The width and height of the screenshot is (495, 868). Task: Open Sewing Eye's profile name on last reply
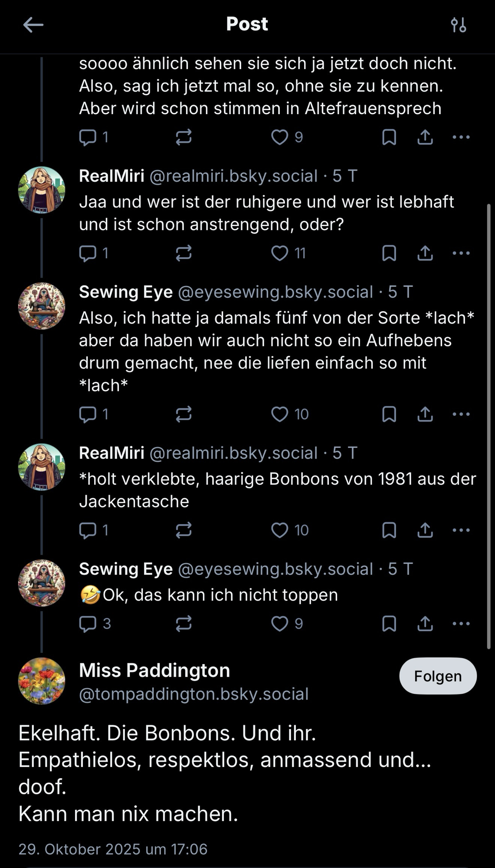click(126, 569)
